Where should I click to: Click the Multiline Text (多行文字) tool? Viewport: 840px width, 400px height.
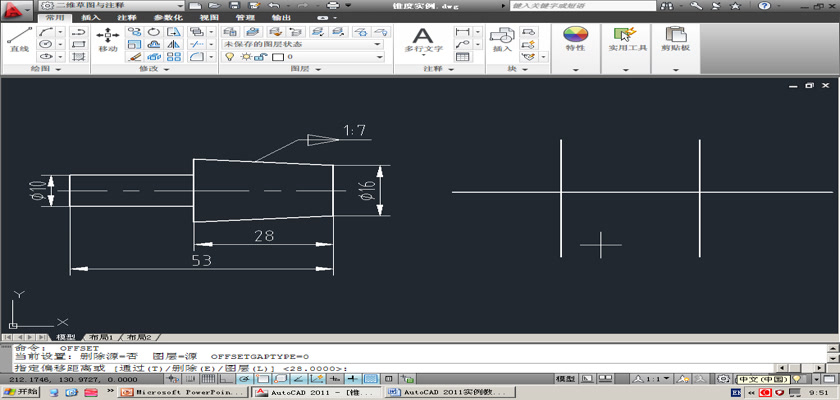tap(423, 41)
